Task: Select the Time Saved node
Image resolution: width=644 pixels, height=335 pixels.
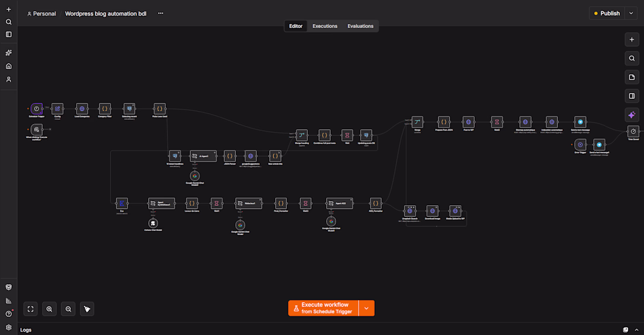Action: (633, 131)
